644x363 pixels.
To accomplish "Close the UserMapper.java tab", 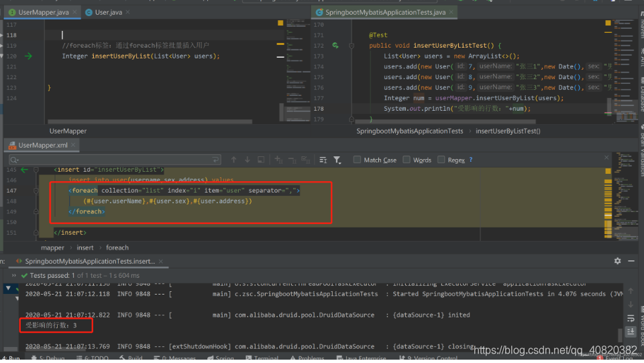I will pyautogui.click(x=74, y=12).
